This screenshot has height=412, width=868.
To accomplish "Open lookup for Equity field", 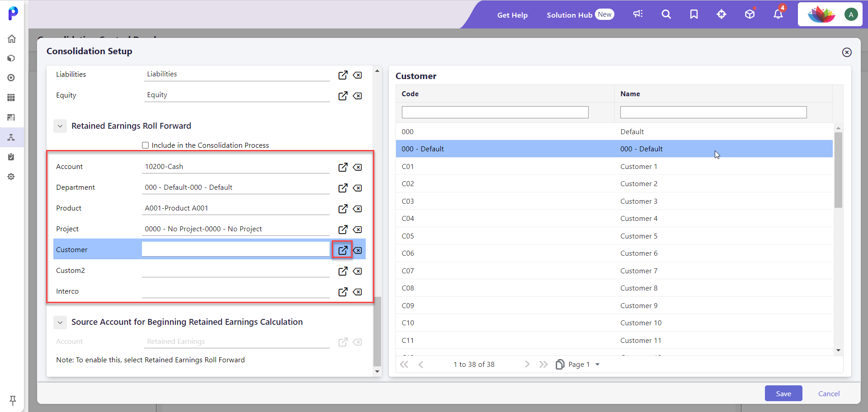I will pos(343,96).
